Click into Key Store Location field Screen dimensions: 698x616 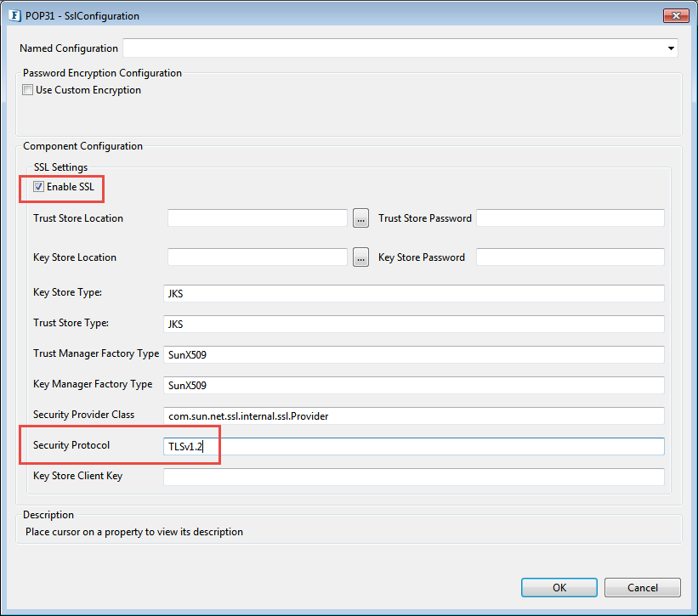(258, 257)
